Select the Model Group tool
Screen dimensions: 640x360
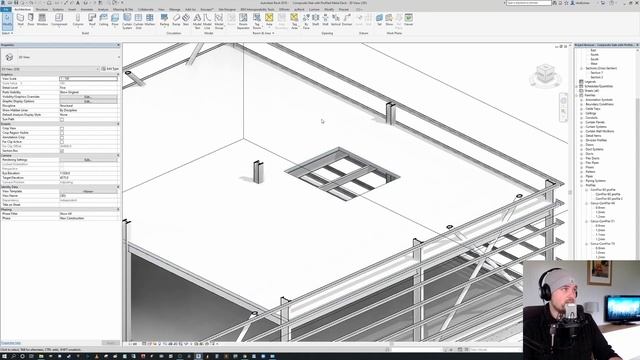(x=219, y=20)
